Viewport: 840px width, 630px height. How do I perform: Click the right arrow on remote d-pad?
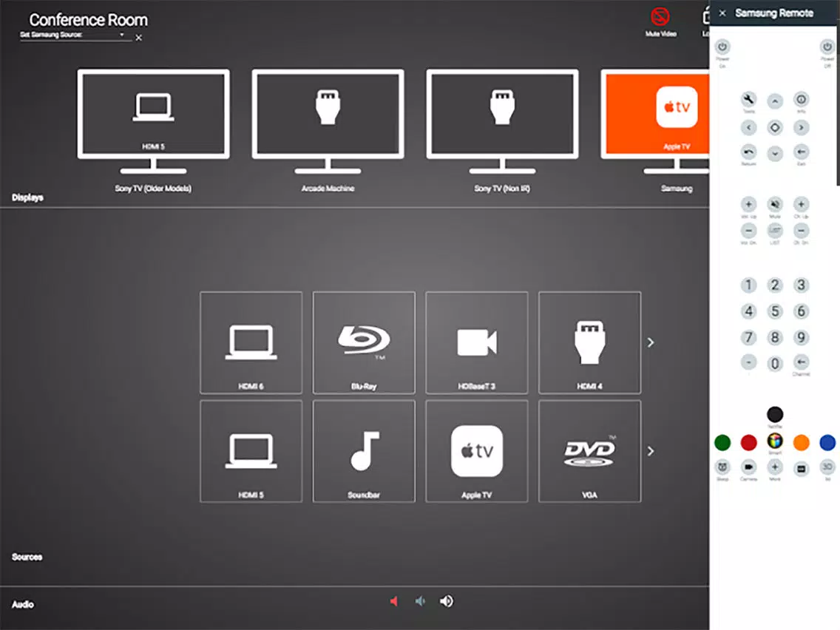pyautogui.click(x=801, y=127)
